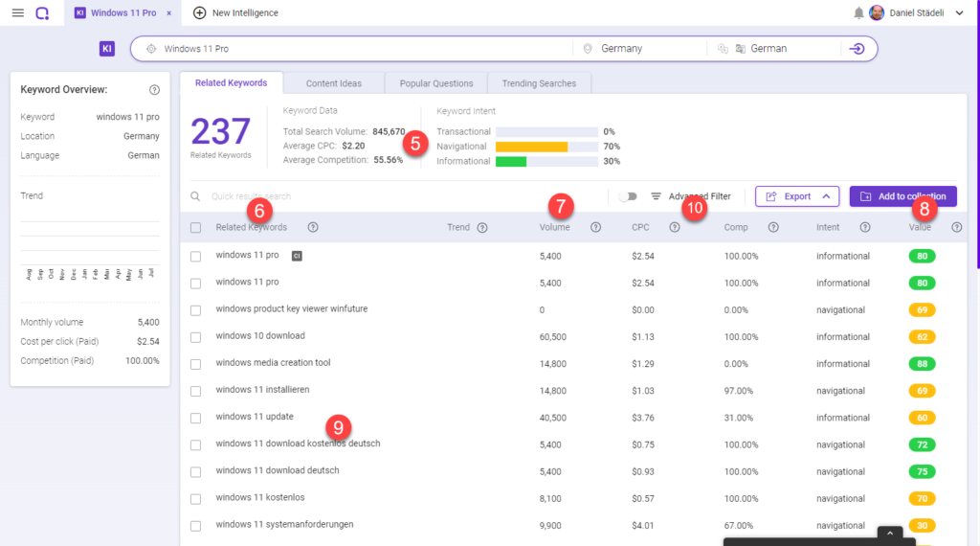
Task: Open help icon for Trend column
Action: pyautogui.click(x=482, y=228)
